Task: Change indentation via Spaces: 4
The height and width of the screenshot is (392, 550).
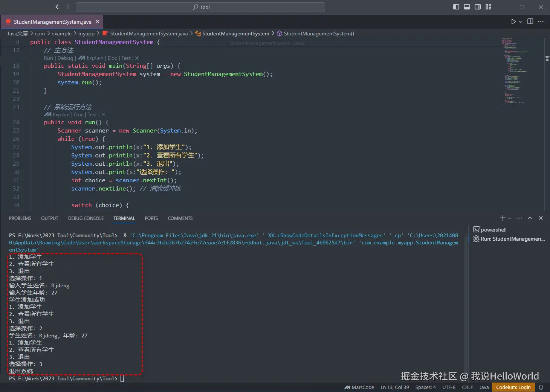Action: 426,387
